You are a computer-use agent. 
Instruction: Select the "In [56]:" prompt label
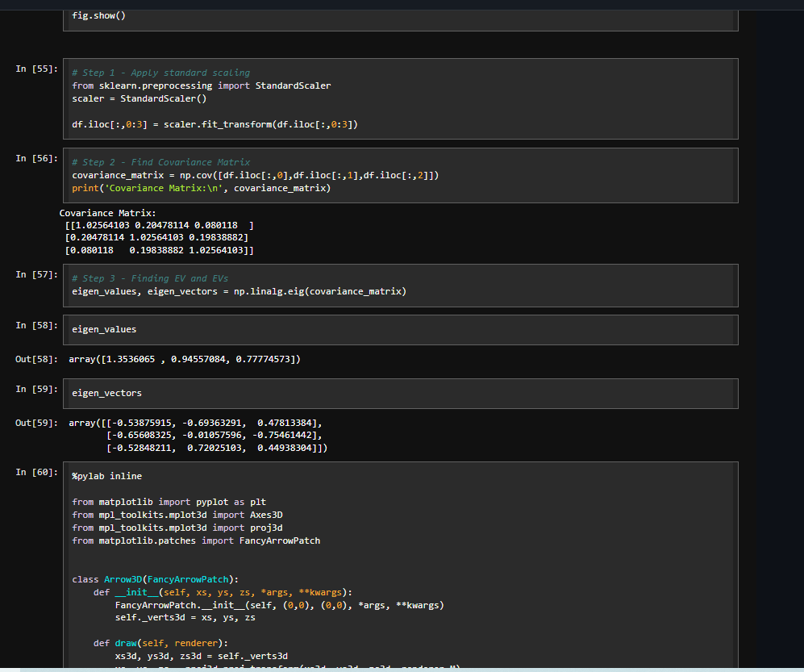(x=36, y=158)
